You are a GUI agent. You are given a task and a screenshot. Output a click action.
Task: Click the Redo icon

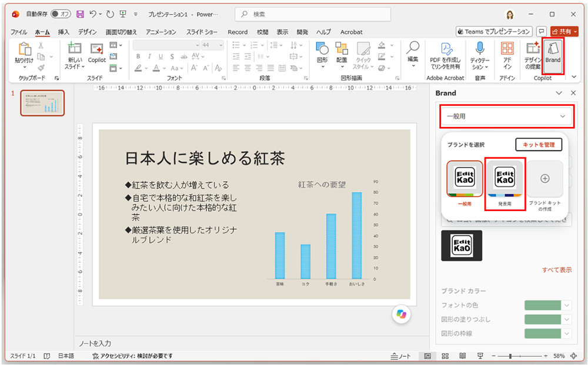coord(110,14)
